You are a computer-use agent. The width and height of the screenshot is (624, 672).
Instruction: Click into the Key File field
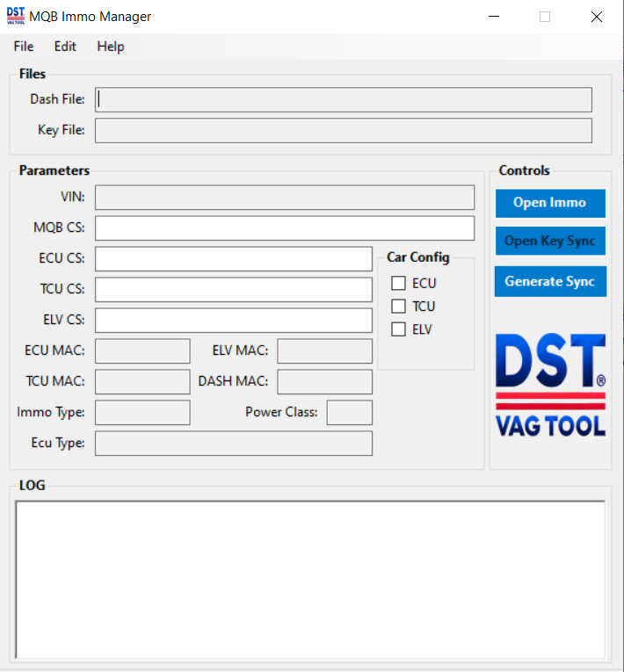[344, 131]
